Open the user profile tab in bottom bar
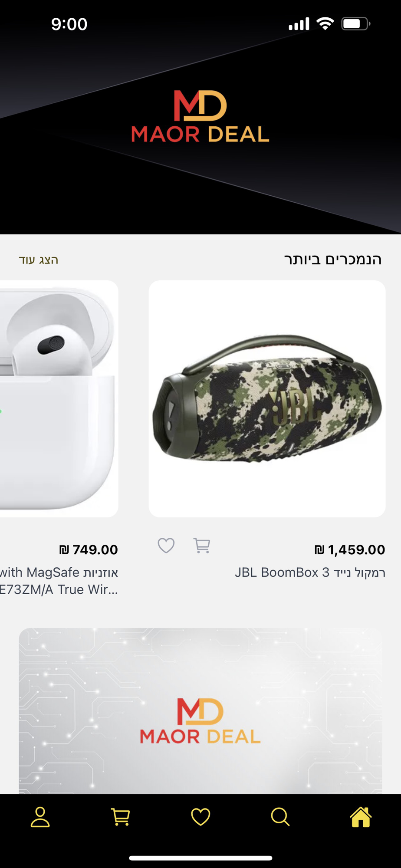The height and width of the screenshot is (868, 401). tap(40, 817)
